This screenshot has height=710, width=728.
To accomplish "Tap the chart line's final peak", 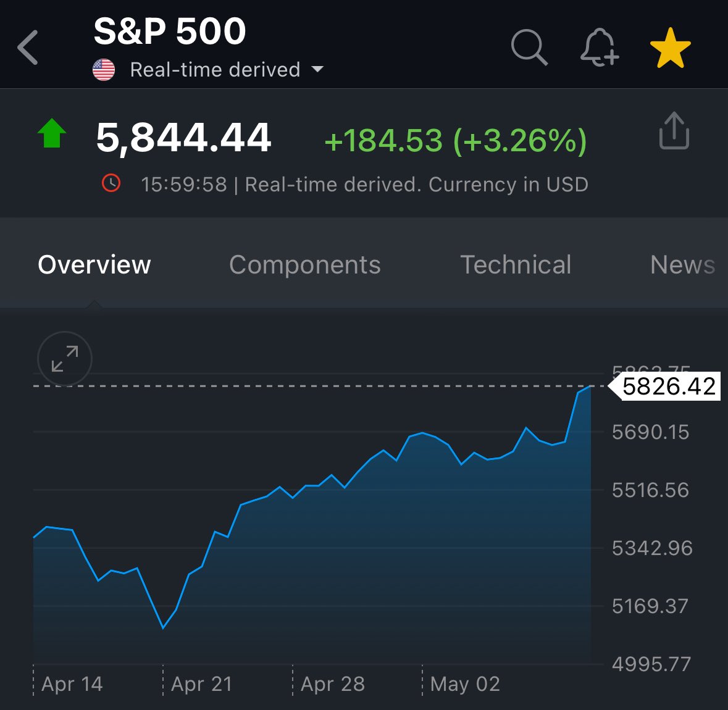I will click(590, 386).
